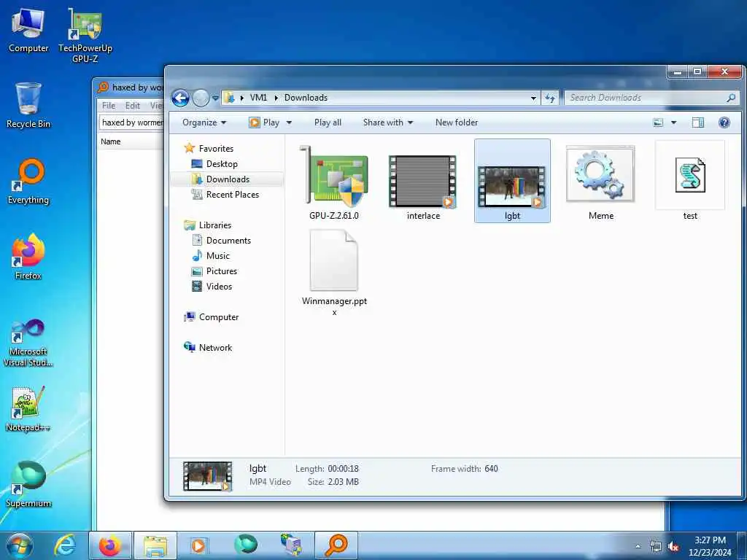Image resolution: width=747 pixels, height=560 pixels.
Task: Open Pictures library
Action: pyautogui.click(x=222, y=271)
